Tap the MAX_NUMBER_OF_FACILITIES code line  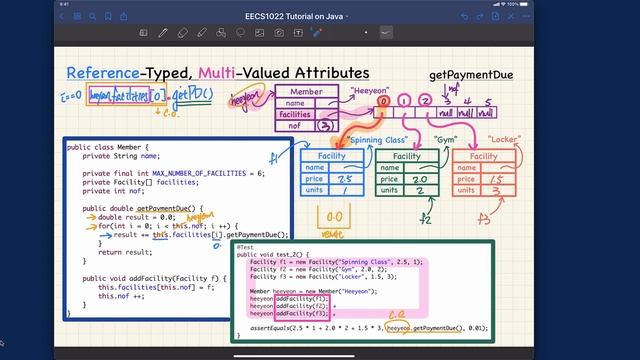[x=173, y=173]
